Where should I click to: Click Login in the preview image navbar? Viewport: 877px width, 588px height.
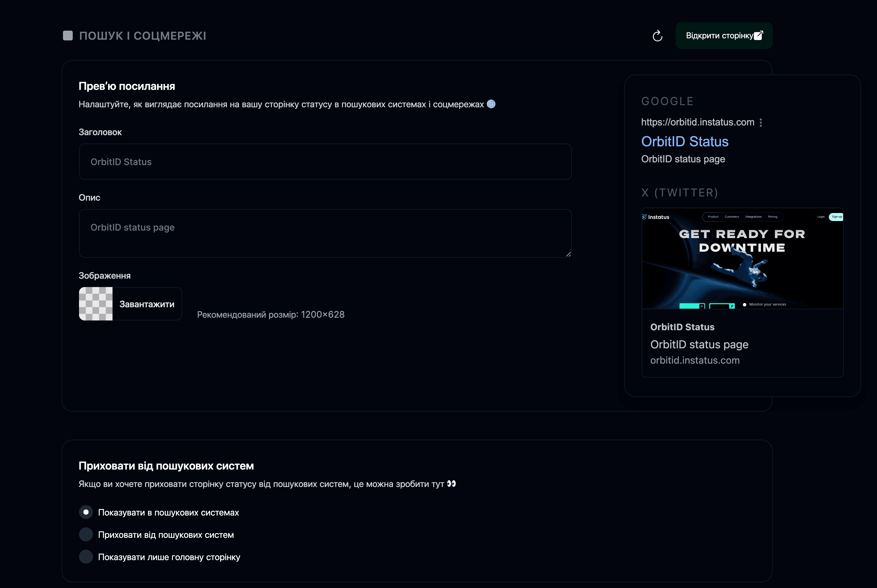coord(821,217)
